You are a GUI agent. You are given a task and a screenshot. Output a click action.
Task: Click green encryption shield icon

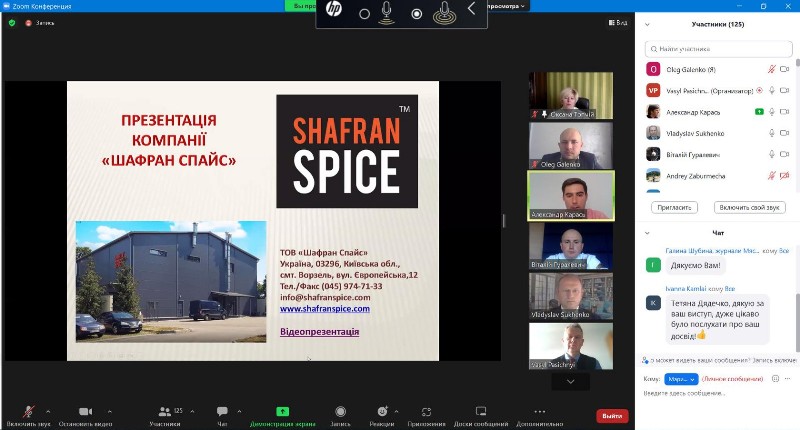[12, 23]
